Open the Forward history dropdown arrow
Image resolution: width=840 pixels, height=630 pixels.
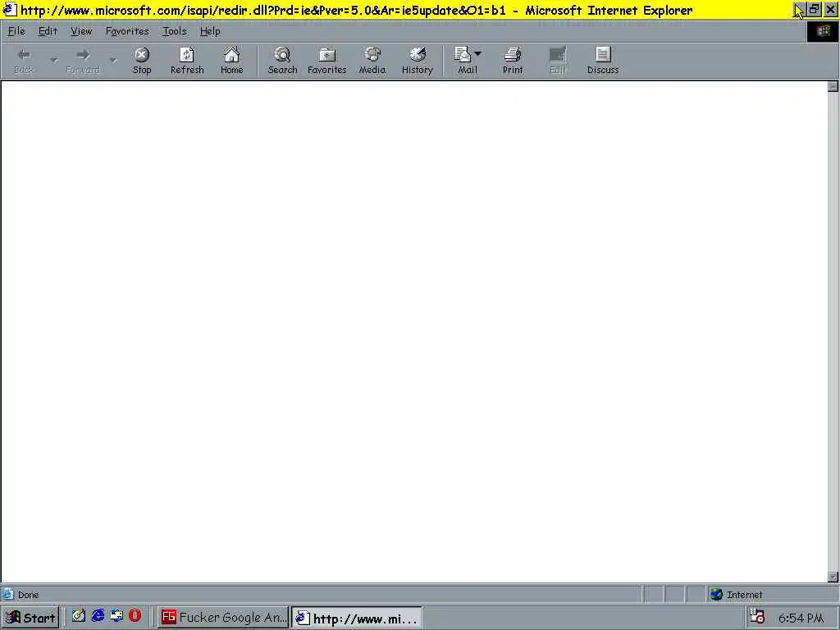pos(112,61)
